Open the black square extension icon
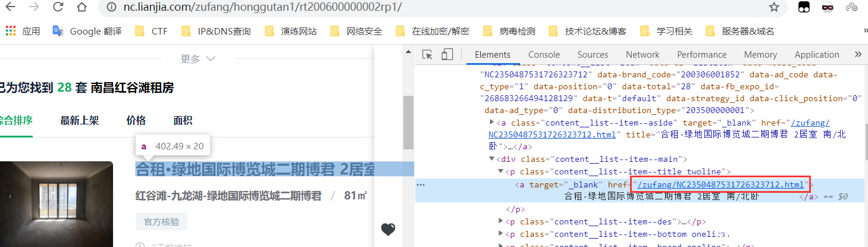This screenshot has height=247, width=868. (x=804, y=7)
